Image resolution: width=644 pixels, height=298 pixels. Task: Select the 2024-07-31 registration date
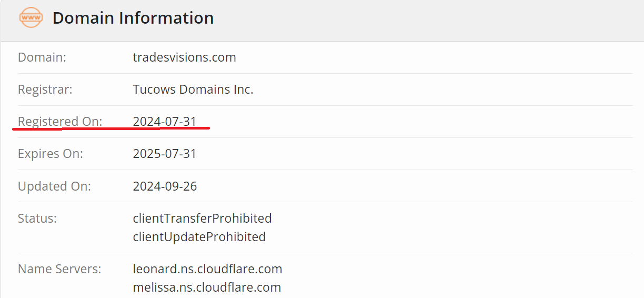165,122
